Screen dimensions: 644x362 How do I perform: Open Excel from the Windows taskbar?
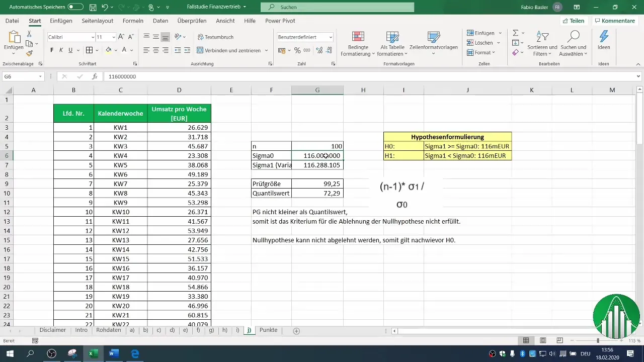[x=93, y=354]
